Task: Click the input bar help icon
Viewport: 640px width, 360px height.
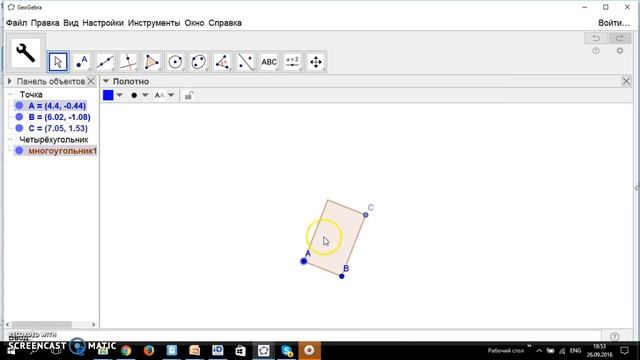Action: point(615,337)
